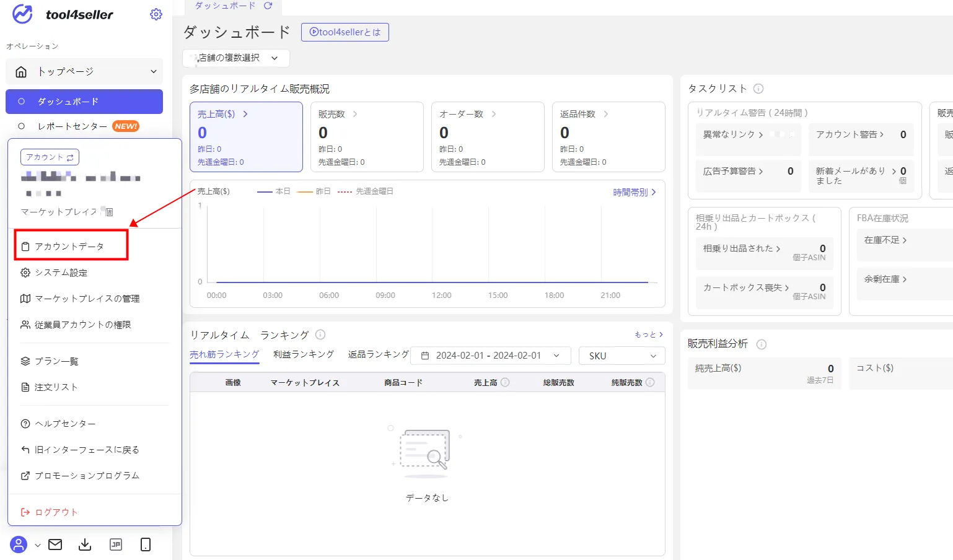Open 余剰在庫 FBA inventory item
Screen dimensions: 953x560
tap(885, 279)
